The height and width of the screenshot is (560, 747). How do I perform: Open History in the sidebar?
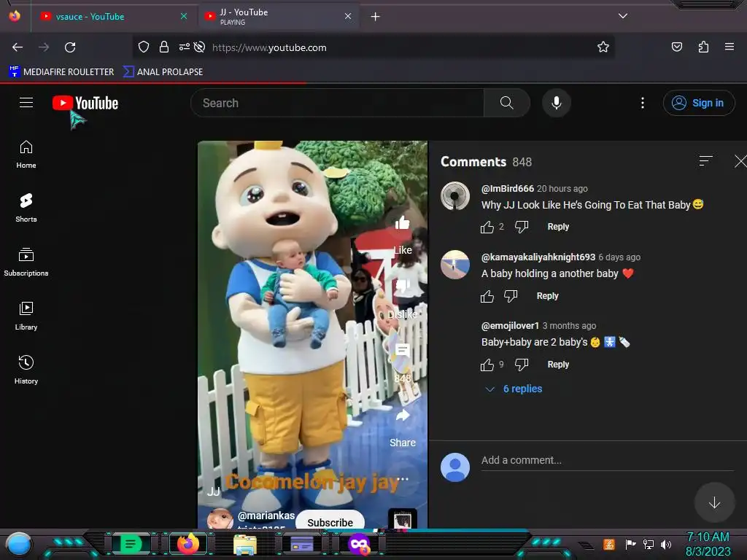(x=26, y=370)
